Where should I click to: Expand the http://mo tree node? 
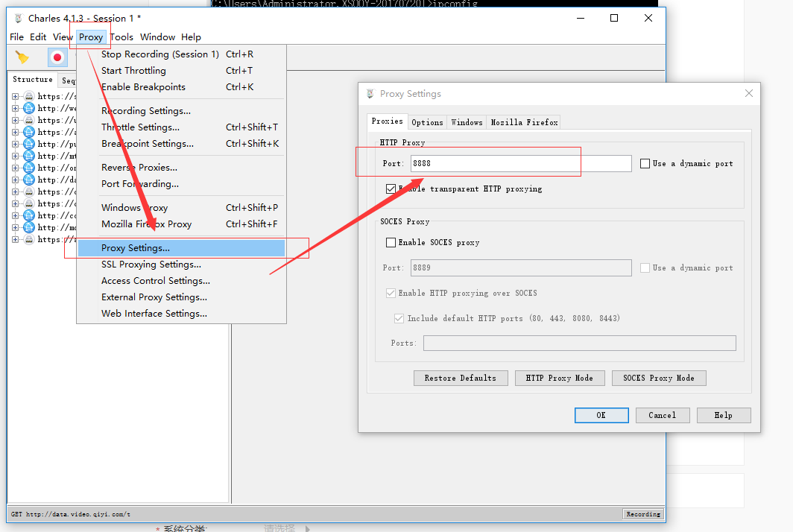click(15, 227)
